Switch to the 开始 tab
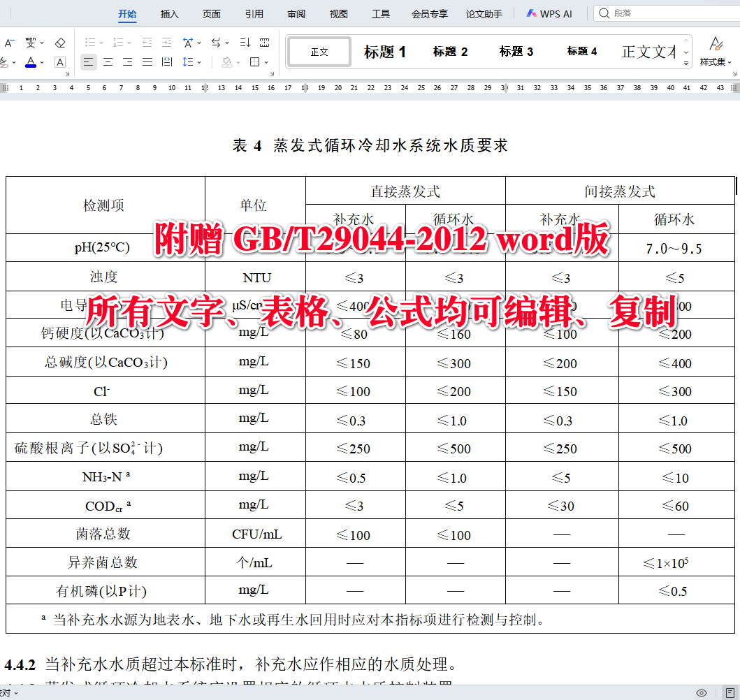Image resolution: width=740 pixels, height=700 pixels. pos(127,14)
